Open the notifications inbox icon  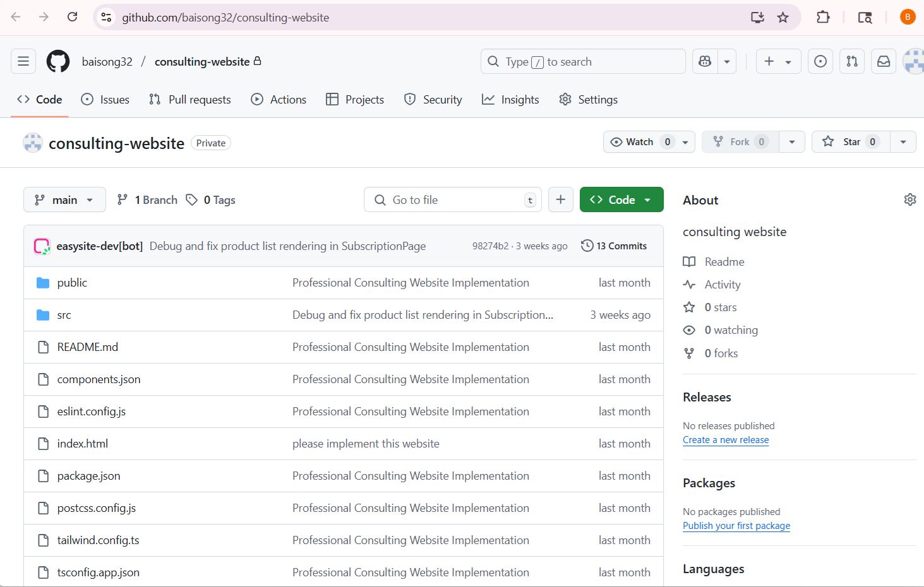click(884, 61)
